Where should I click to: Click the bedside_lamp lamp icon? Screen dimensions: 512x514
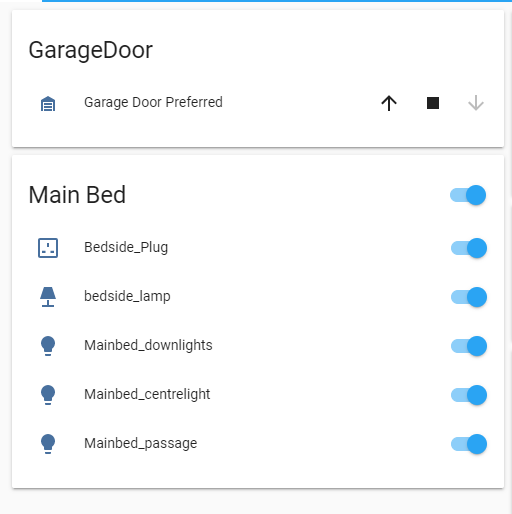tap(48, 297)
